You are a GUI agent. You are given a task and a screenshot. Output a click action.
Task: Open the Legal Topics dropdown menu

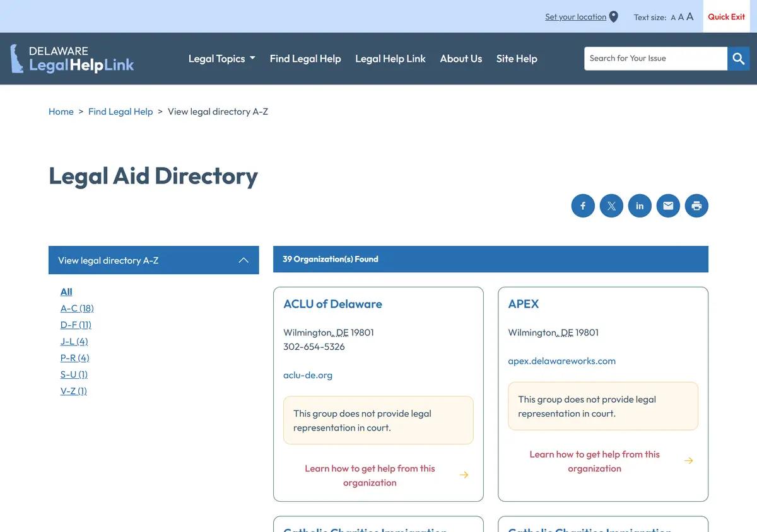(x=222, y=59)
